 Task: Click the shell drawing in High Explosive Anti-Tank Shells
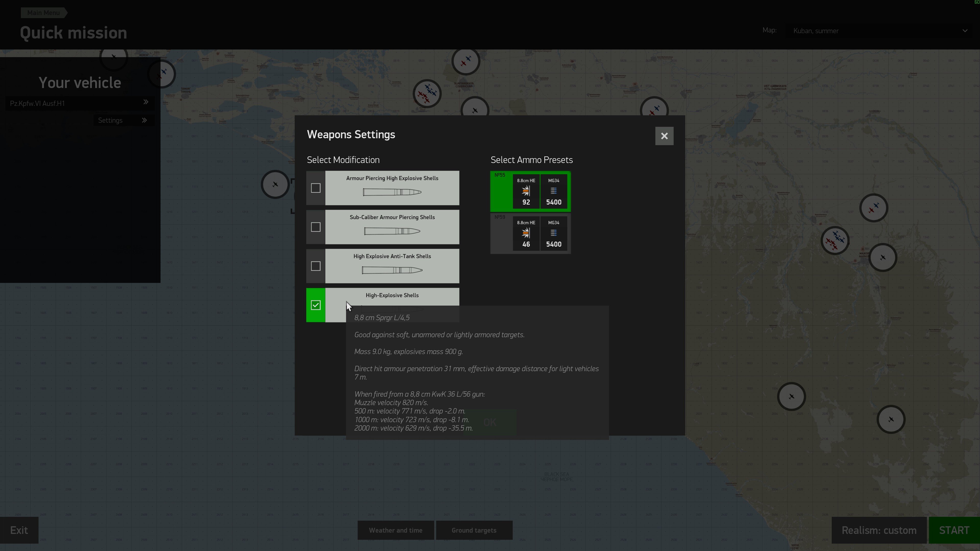(392, 270)
